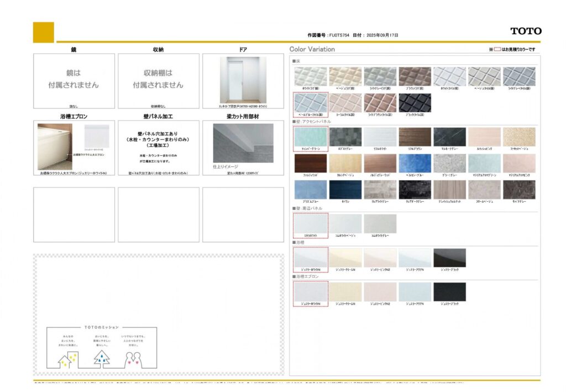Select the bathtub apron photo under 浴槽エプロン
The height and width of the screenshot is (392, 566).
(x=55, y=147)
